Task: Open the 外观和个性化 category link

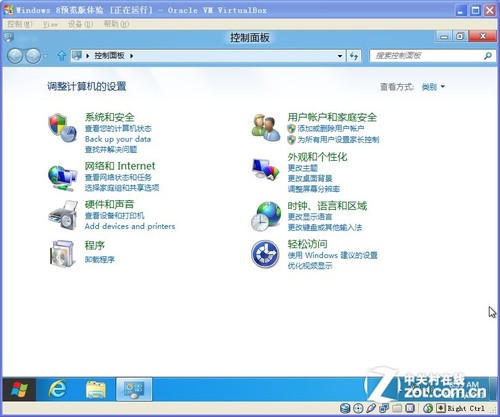Action: pyautogui.click(x=317, y=157)
